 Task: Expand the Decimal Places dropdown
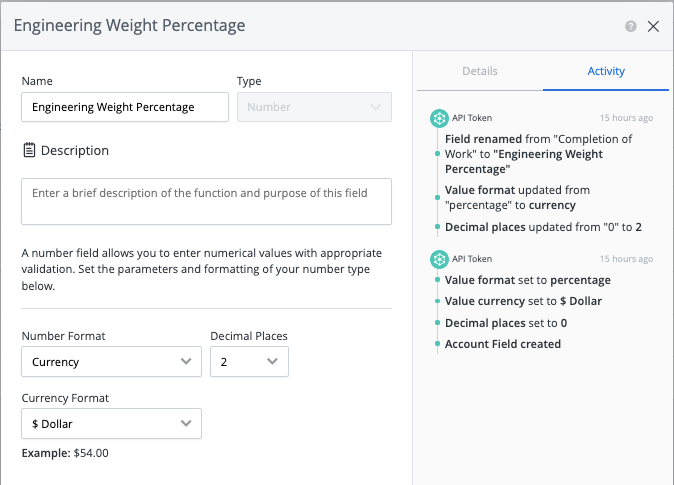point(249,362)
